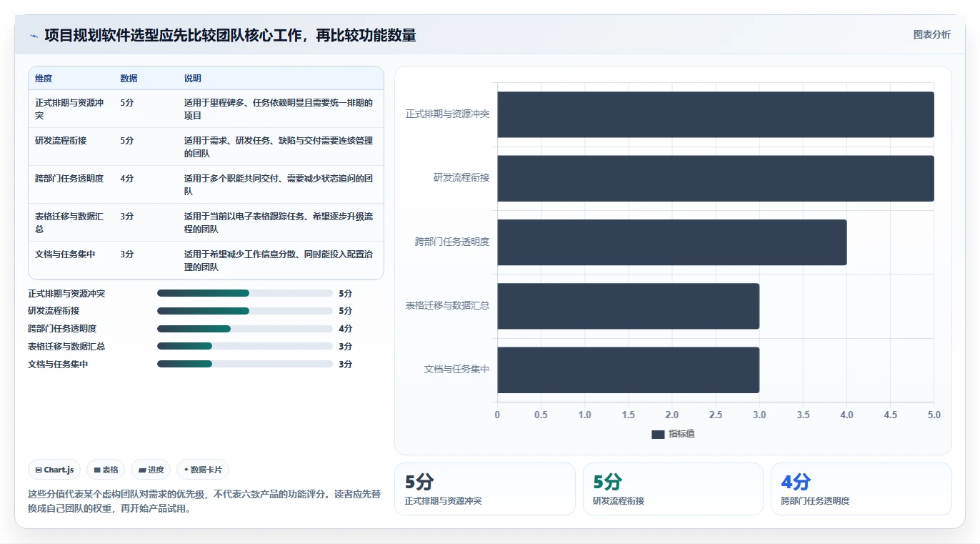Click the 表格迁移与数据汇总 table cell
The width and height of the screenshot is (980, 544).
click(69, 222)
